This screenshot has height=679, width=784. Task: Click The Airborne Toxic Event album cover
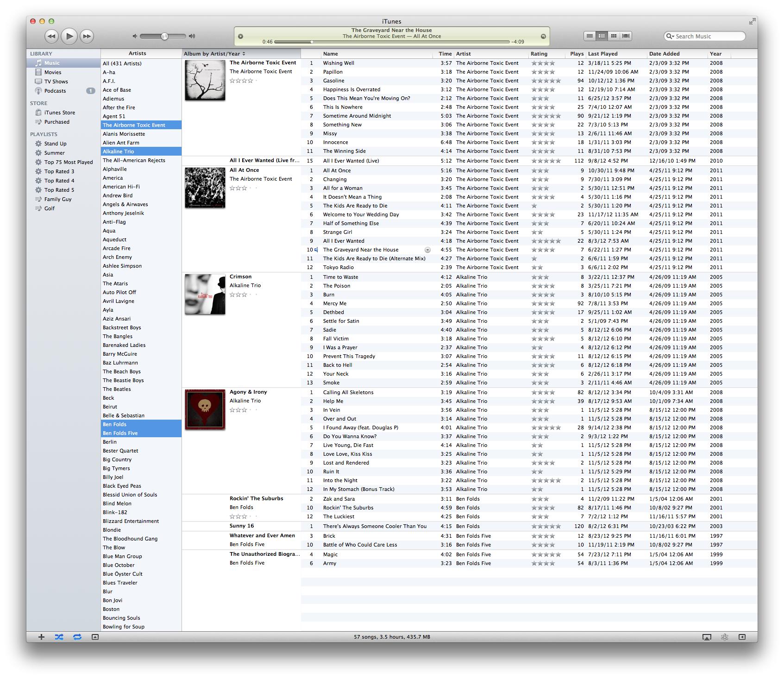pos(205,80)
